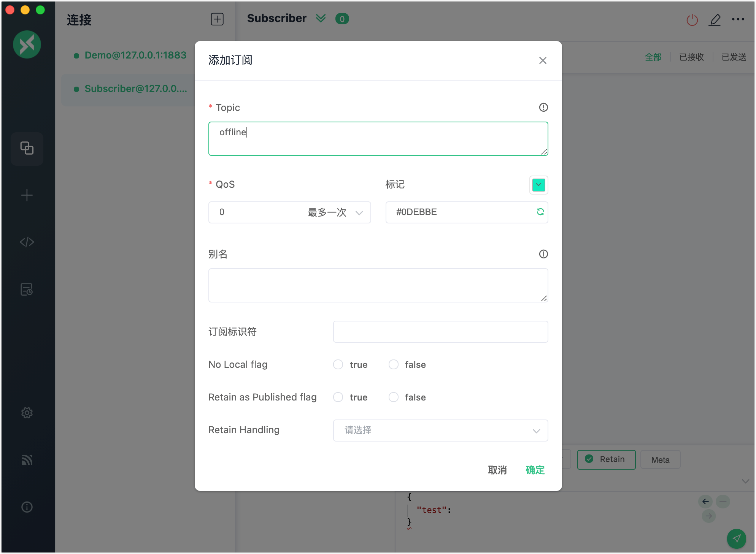Image resolution: width=756 pixels, height=554 pixels.
Task: Open Settings gear in the sidebar
Action: click(27, 413)
